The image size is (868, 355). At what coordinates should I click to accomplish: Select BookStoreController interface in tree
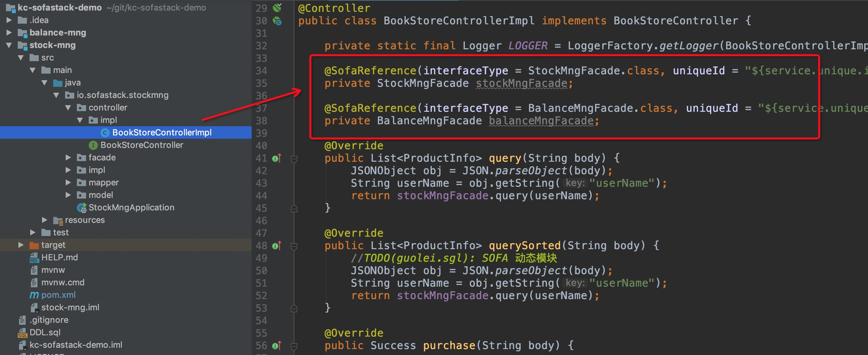126,145
